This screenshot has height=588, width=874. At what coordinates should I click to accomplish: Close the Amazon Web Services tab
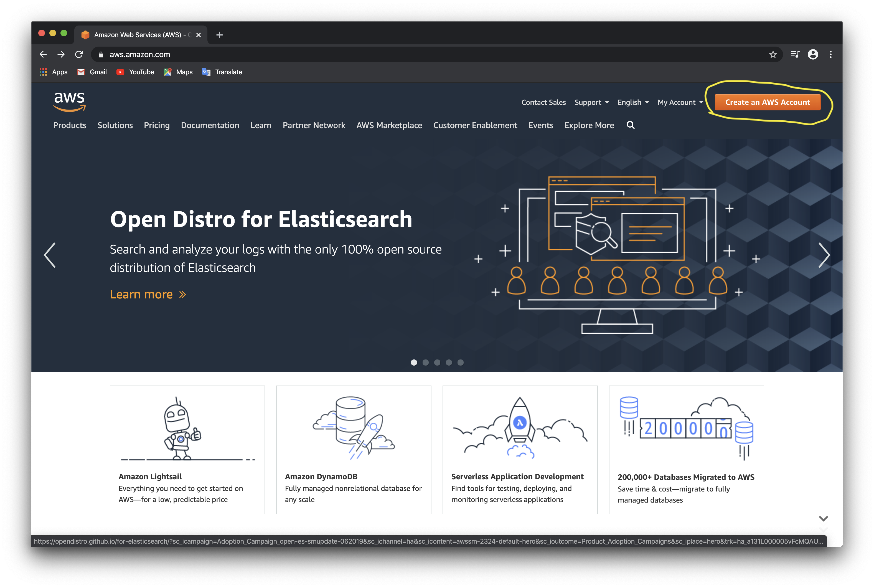(x=199, y=35)
